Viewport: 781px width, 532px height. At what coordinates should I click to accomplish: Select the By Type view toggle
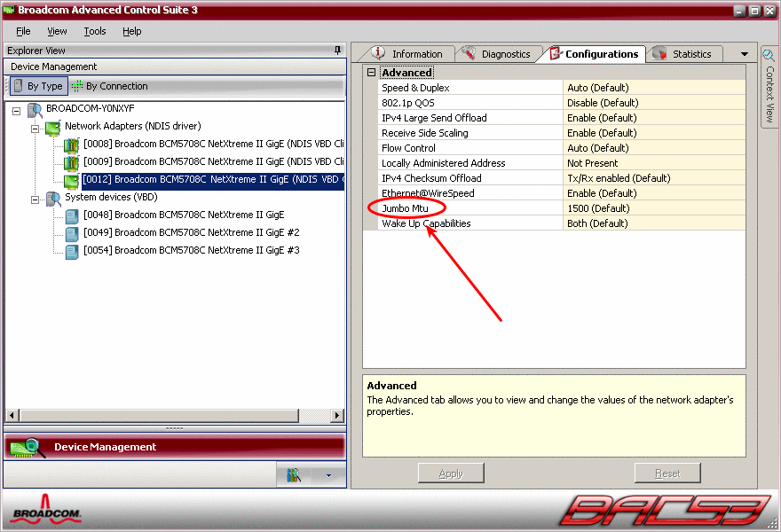click(x=38, y=85)
